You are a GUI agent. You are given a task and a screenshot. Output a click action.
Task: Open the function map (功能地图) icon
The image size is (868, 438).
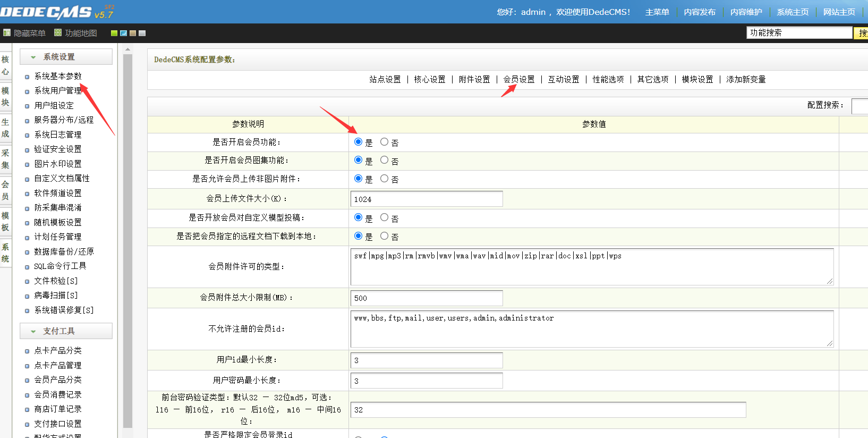click(58, 33)
